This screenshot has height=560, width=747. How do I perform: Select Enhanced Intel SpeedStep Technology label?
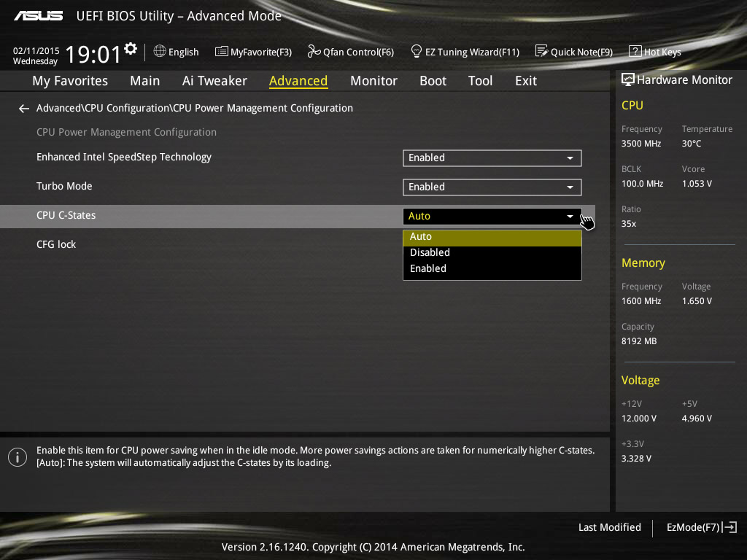click(x=124, y=157)
